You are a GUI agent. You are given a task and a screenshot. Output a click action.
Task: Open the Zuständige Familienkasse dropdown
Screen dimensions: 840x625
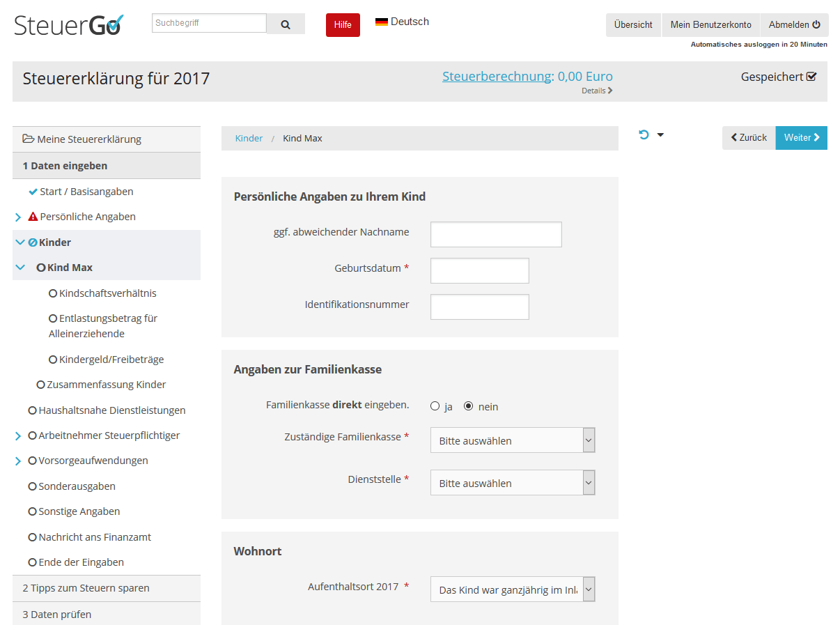coord(512,440)
